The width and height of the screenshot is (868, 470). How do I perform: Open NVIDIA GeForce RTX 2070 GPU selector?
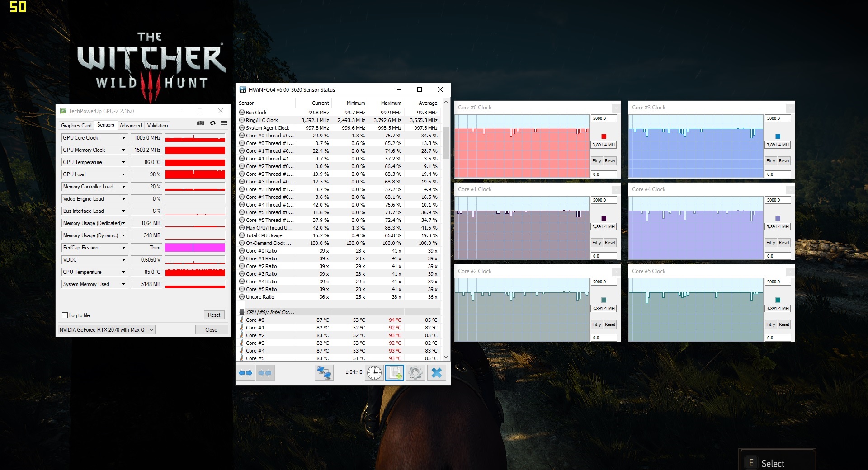point(107,330)
